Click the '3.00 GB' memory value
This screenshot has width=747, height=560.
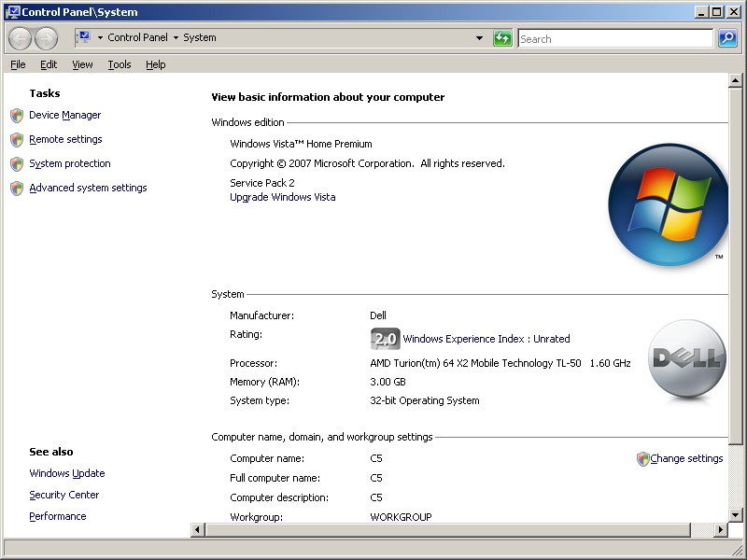tap(388, 382)
